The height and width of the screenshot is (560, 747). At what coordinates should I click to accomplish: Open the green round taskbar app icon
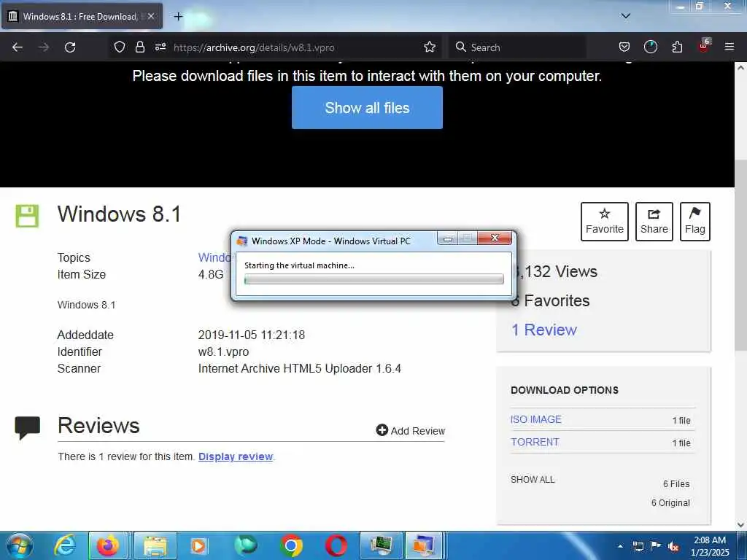click(x=245, y=545)
